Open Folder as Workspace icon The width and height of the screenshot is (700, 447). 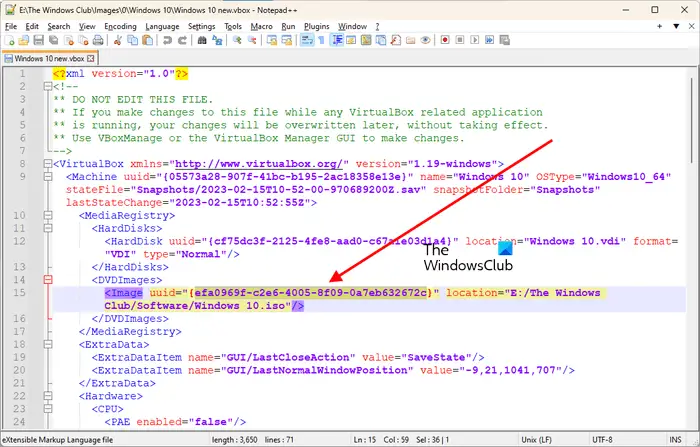click(411, 40)
